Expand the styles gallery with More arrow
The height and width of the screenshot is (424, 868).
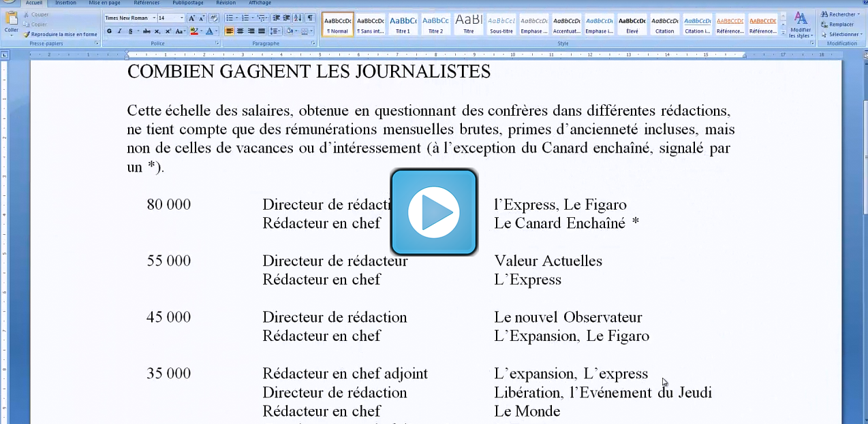(782, 33)
